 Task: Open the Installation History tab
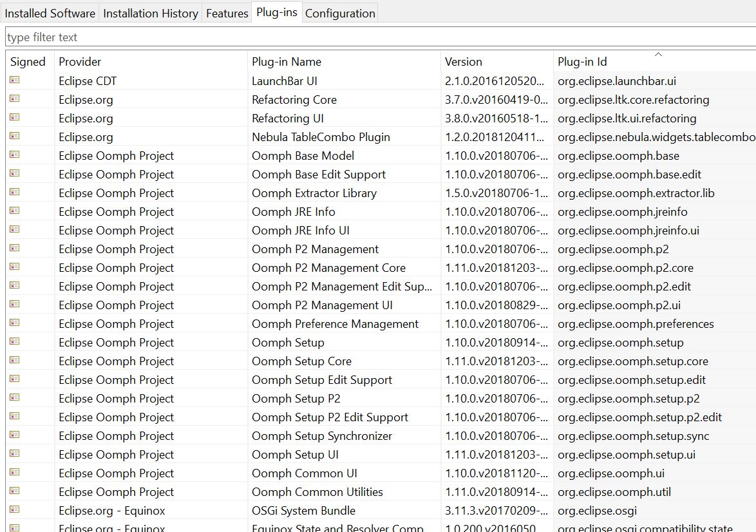click(x=151, y=13)
